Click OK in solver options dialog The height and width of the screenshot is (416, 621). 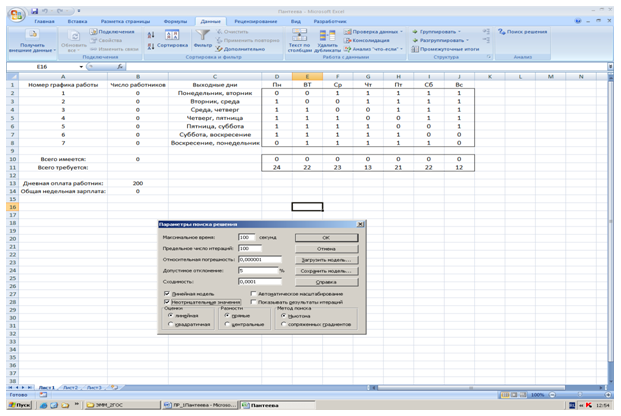(326, 238)
